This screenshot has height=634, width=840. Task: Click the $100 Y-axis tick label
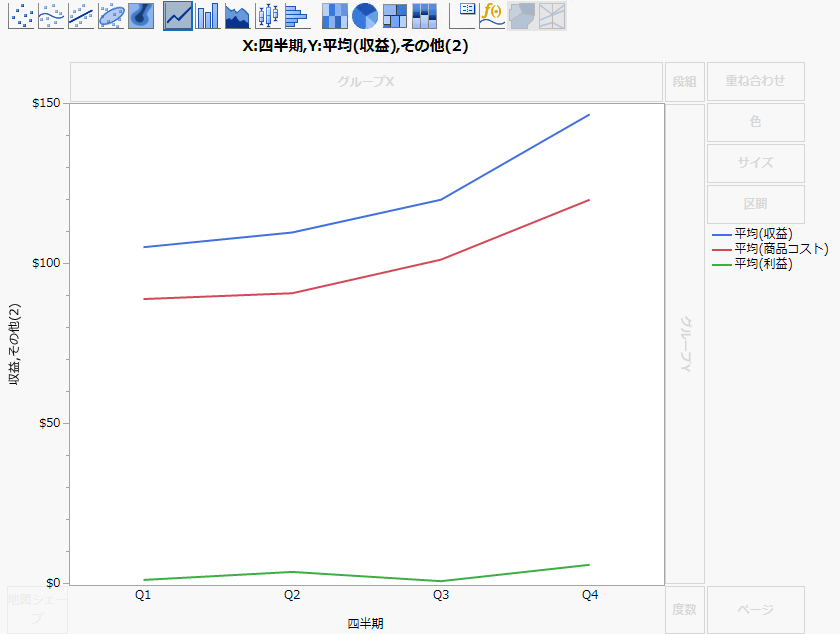(x=47, y=263)
